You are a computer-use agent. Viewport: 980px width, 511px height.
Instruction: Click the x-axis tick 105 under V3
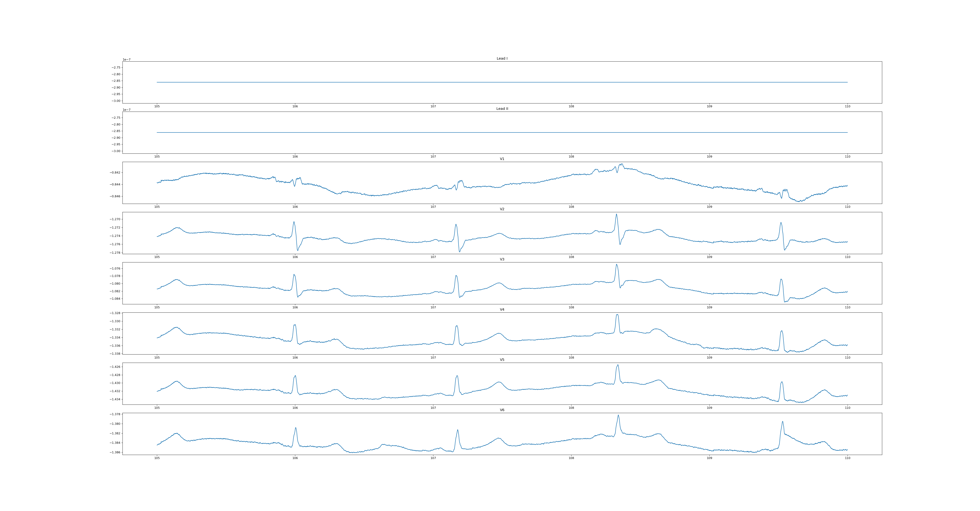click(x=157, y=307)
